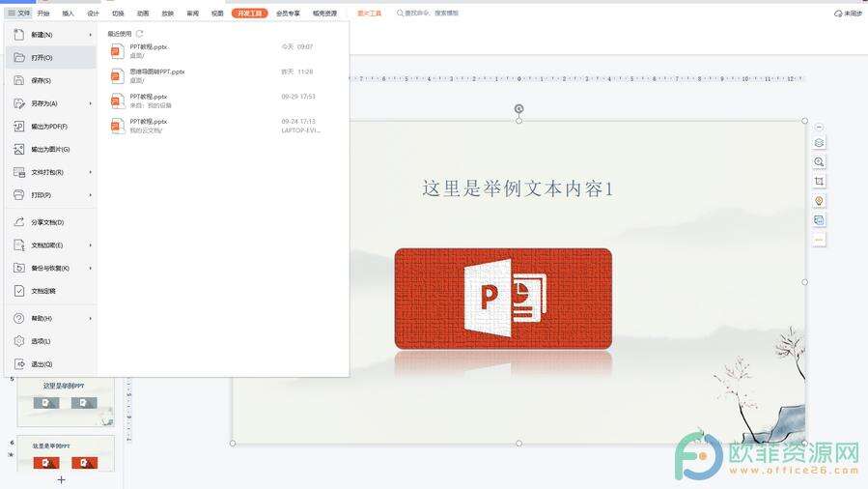Viewport: 868px width, 489px height.
Task: Switch to the 视图 ribbon tab
Action: pos(217,14)
